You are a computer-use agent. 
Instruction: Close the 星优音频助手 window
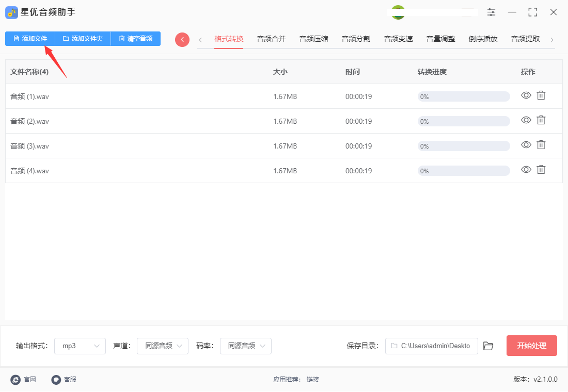554,12
